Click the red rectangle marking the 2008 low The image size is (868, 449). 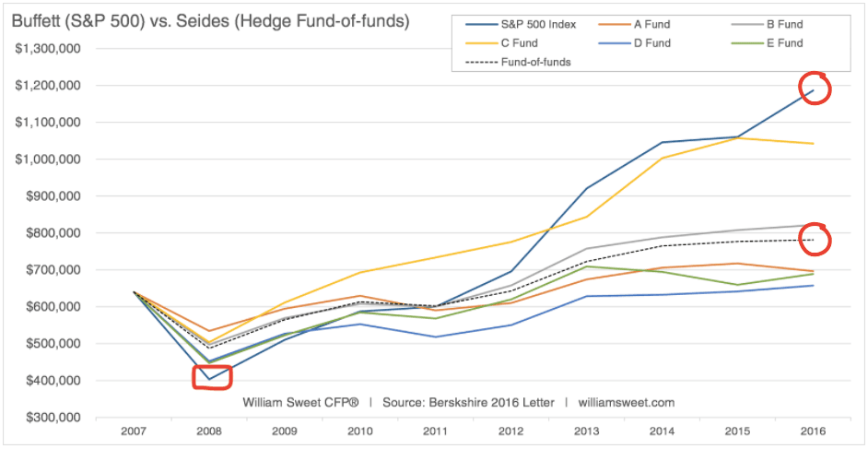coord(212,378)
